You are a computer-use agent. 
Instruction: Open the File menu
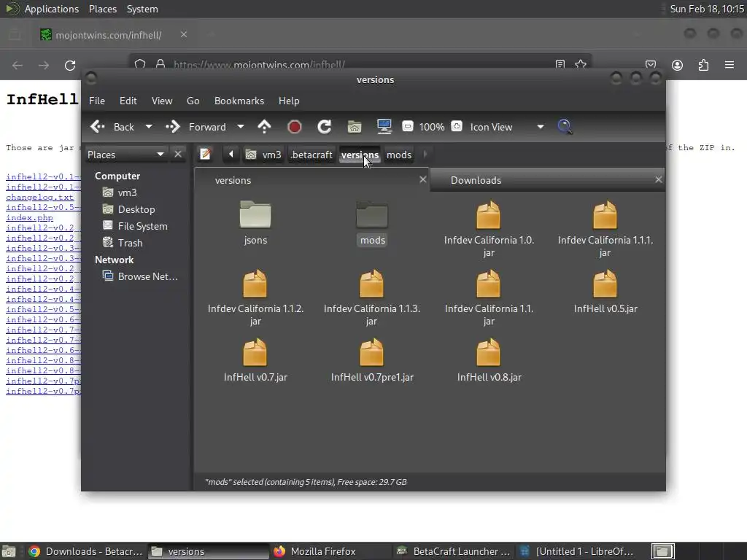97,101
